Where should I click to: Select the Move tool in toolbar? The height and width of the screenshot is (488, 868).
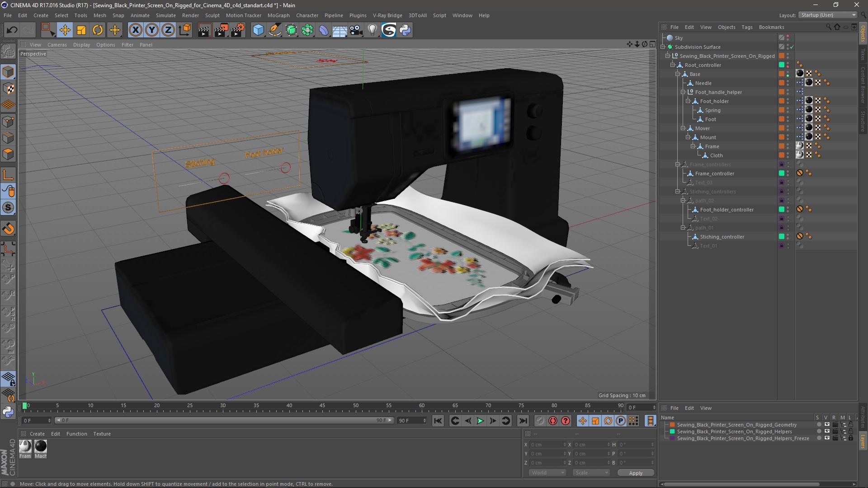65,30
